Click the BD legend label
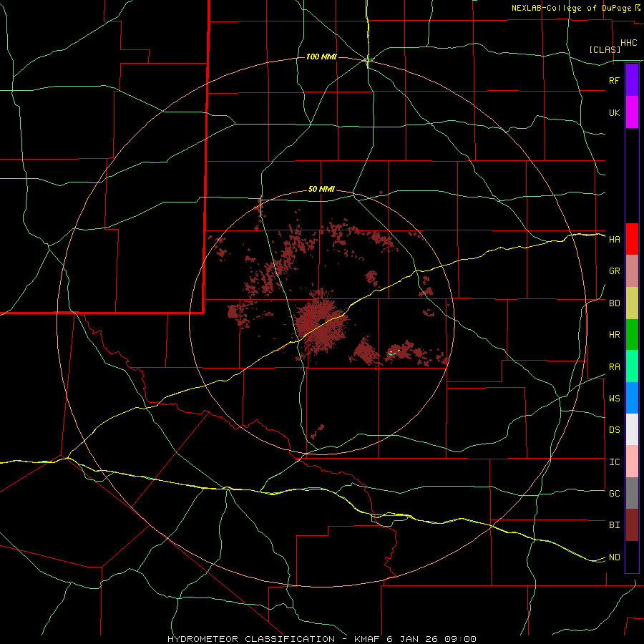The height and width of the screenshot is (644, 644). (x=615, y=303)
